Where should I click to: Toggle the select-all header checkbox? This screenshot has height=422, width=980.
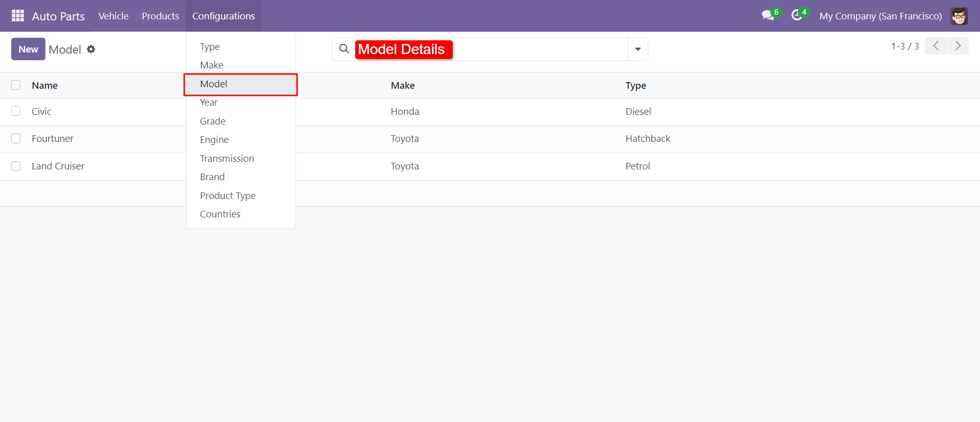tap(16, 85)
